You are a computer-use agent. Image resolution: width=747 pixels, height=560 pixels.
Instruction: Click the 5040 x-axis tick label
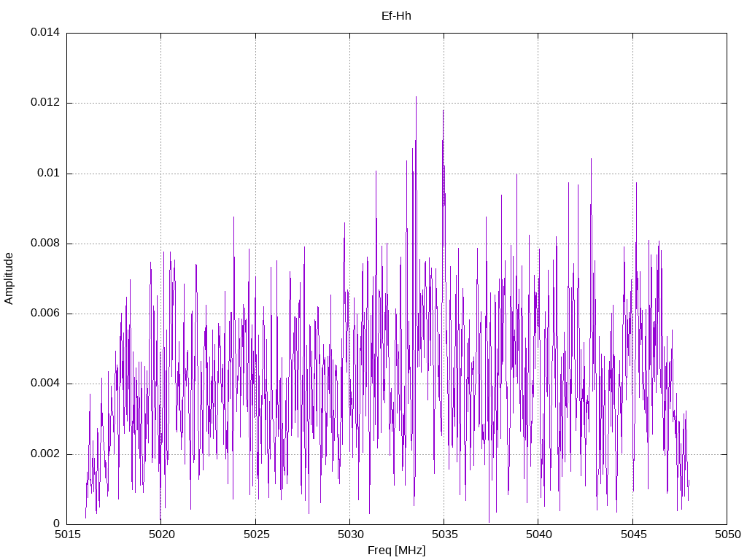tap(539, 534)
